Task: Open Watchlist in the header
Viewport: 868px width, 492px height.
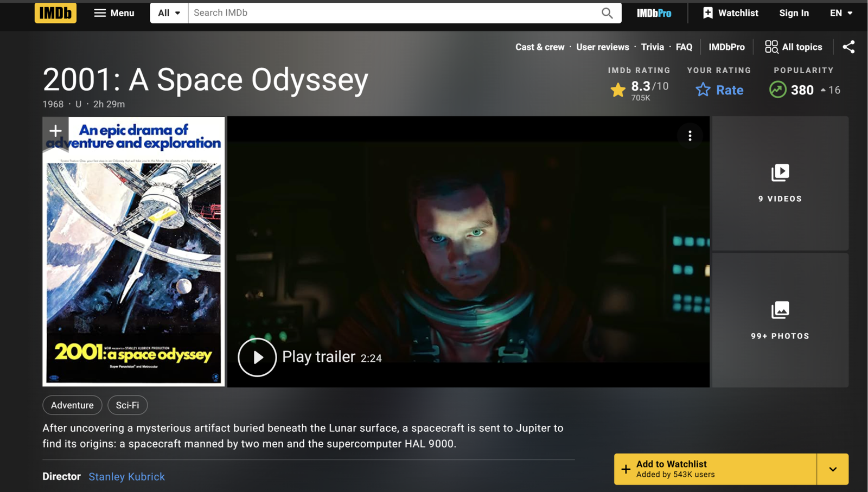Action: pos(730,13)
